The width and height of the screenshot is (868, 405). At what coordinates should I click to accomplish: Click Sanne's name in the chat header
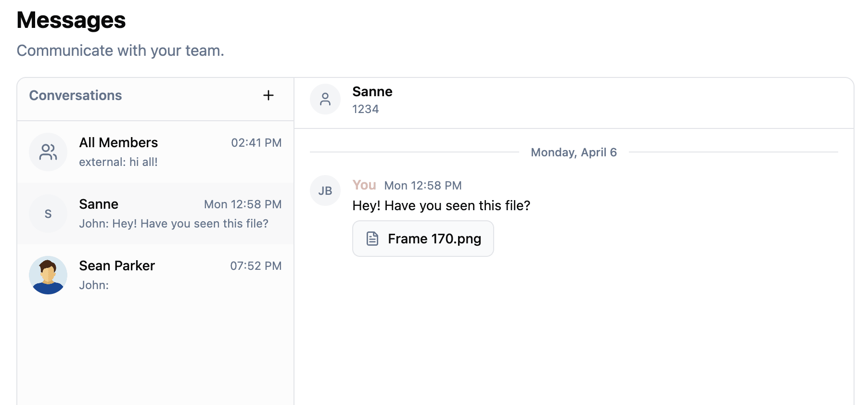point(372,91)
